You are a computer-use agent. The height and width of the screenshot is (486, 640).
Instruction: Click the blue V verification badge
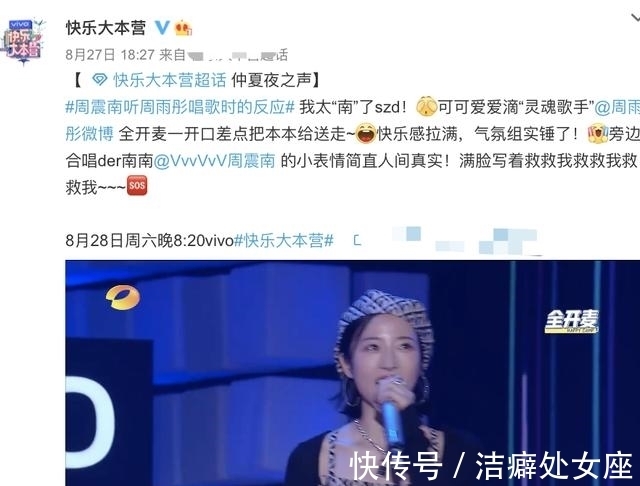point(162,28)
